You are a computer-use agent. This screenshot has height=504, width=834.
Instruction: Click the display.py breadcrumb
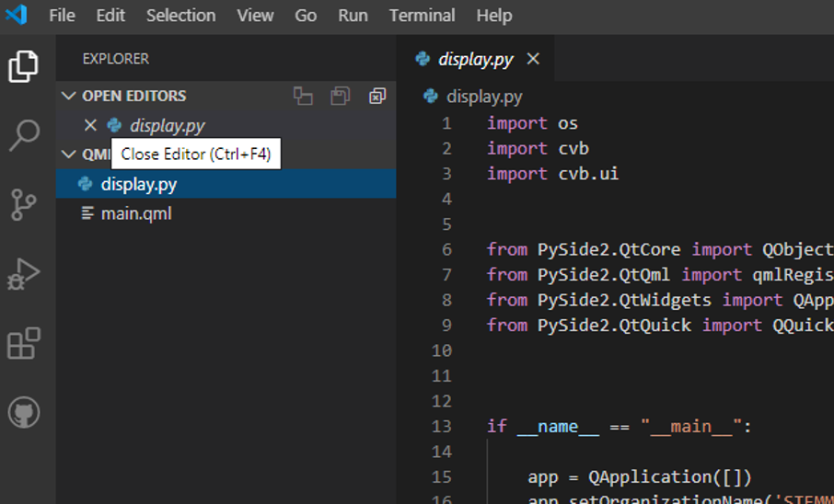click(483, 97)
